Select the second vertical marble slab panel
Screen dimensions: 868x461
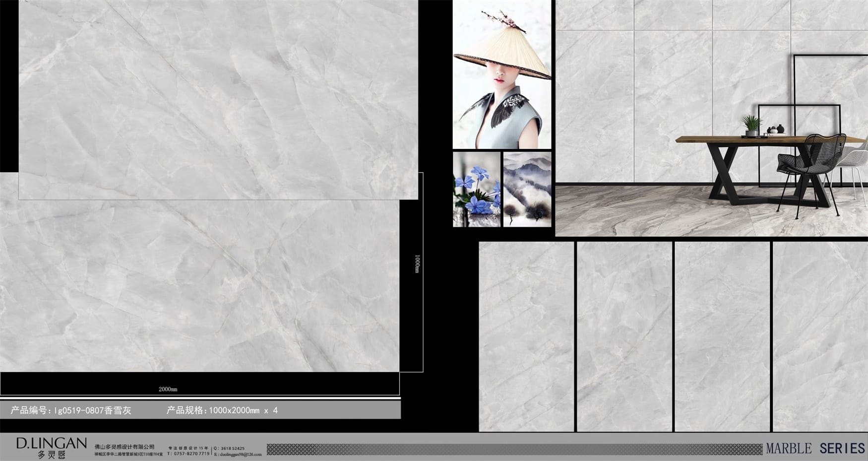pos(624,336)
